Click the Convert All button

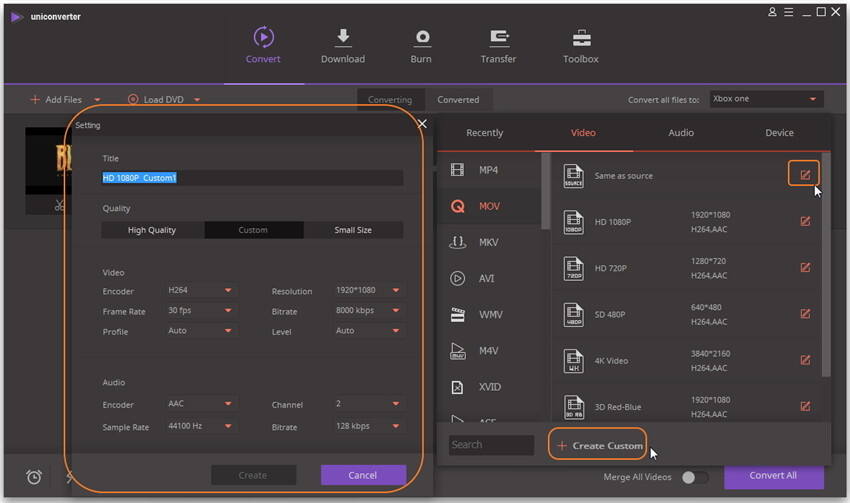click(x=774, y=476)
